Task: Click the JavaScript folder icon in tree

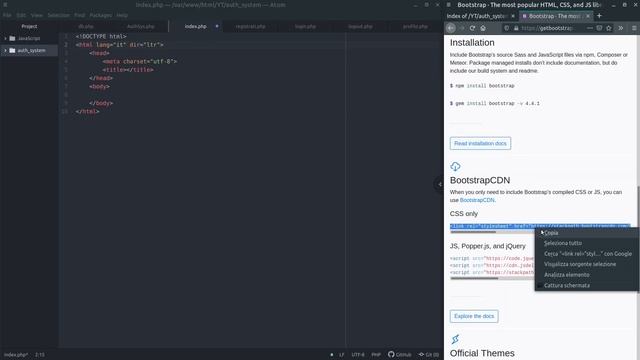Action: pos(12,38)
